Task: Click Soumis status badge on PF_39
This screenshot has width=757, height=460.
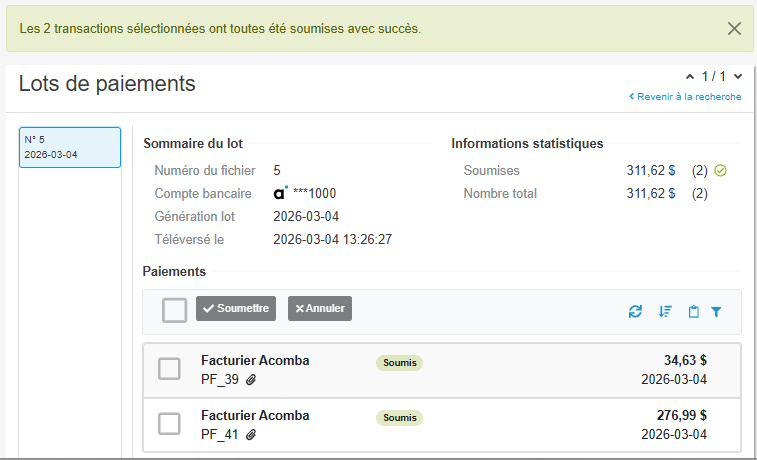Action: [400, 363]
